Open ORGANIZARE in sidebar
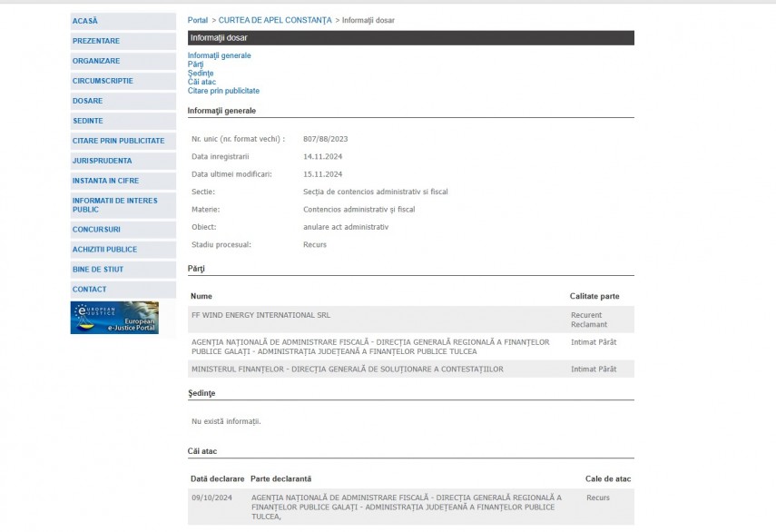This screenshot has height=532, width=776. (96, 61)
